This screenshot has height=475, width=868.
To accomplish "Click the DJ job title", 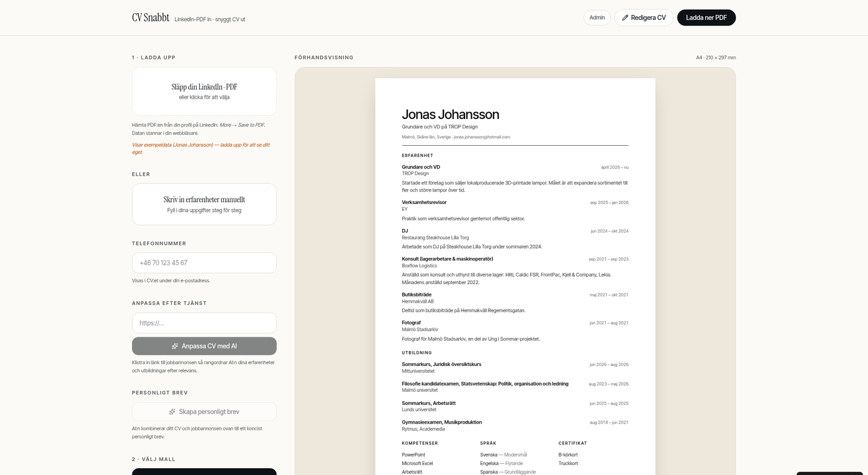I will coord(405,231).
